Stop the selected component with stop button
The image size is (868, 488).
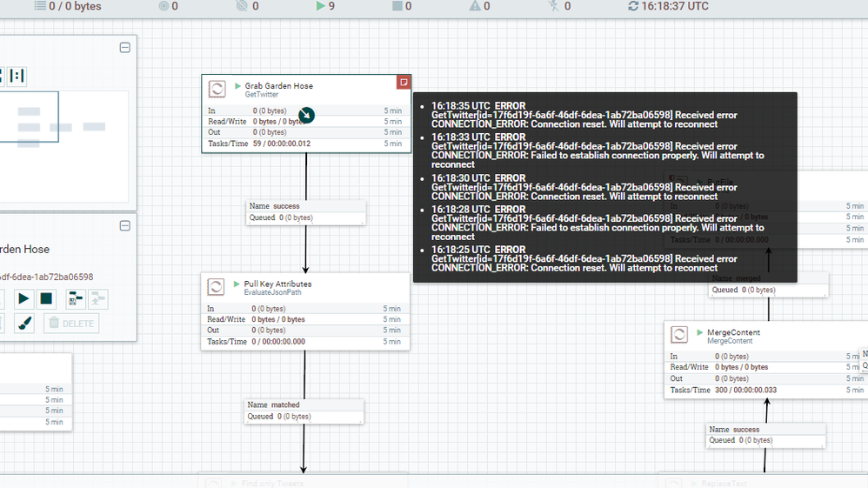(x=47, y=299)
